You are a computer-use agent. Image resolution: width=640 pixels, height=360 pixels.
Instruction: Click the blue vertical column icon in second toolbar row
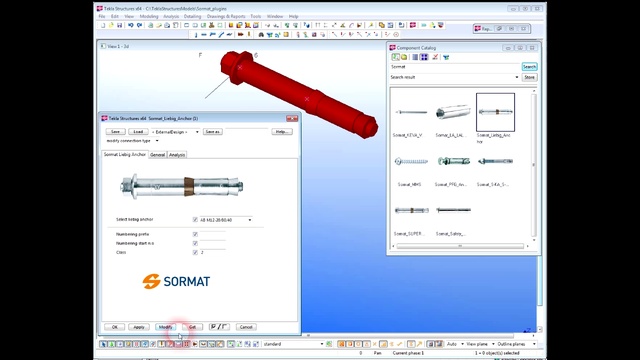coord(196,35)
